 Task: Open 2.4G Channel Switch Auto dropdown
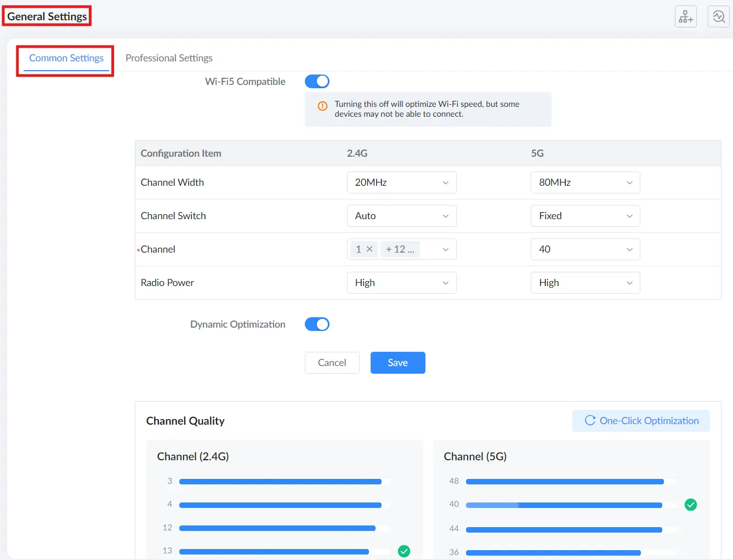click(x=402, y=216)
